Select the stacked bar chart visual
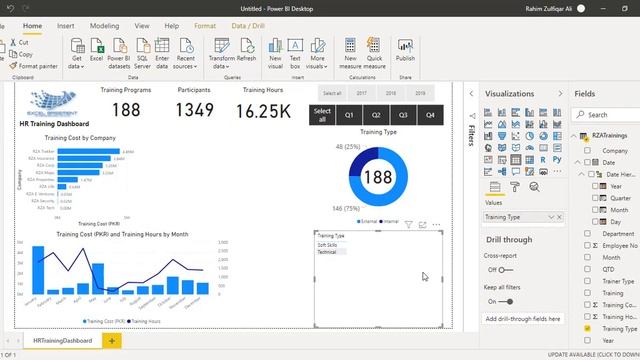The height and width of the screenshot is (360, 640). coord(488,112)
